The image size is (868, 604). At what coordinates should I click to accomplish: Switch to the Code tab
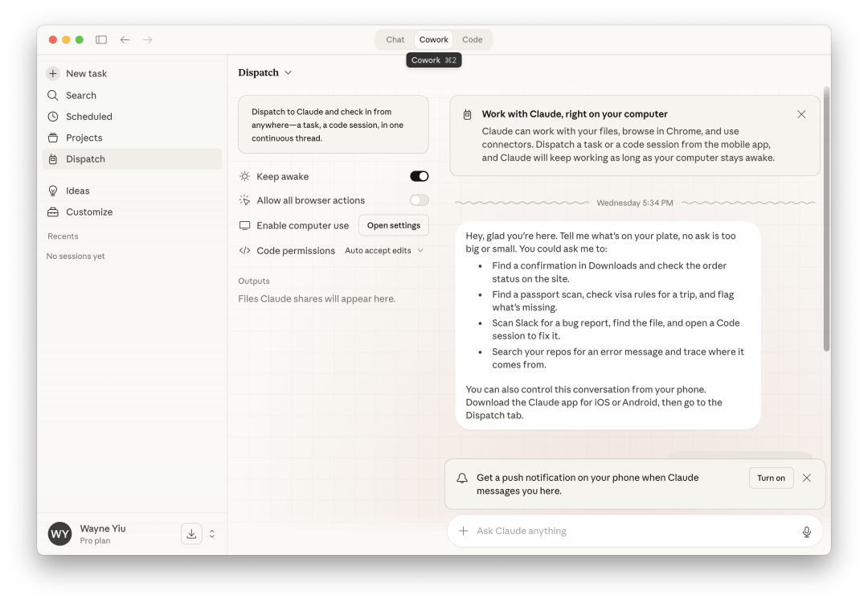coord(473,39)
